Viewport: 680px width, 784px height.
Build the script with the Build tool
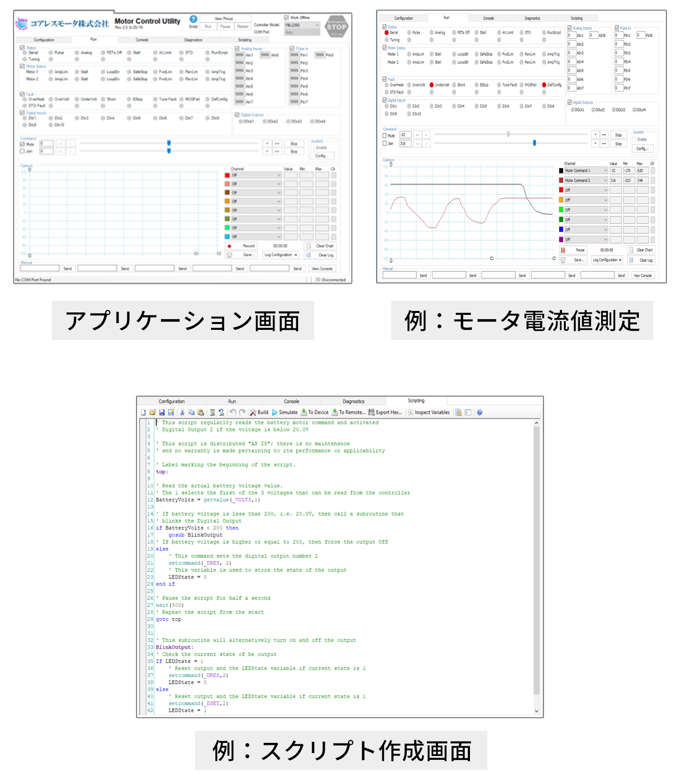click(x=259, y=413)
